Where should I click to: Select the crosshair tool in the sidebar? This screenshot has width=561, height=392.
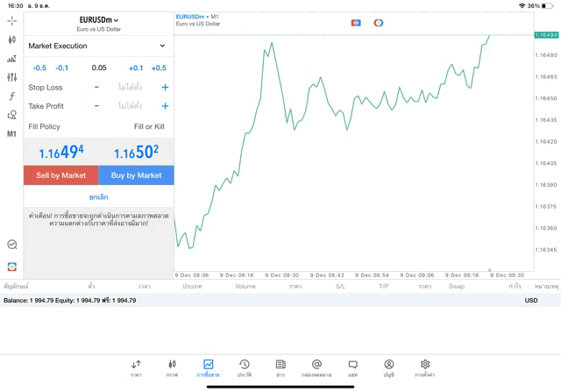11,21
